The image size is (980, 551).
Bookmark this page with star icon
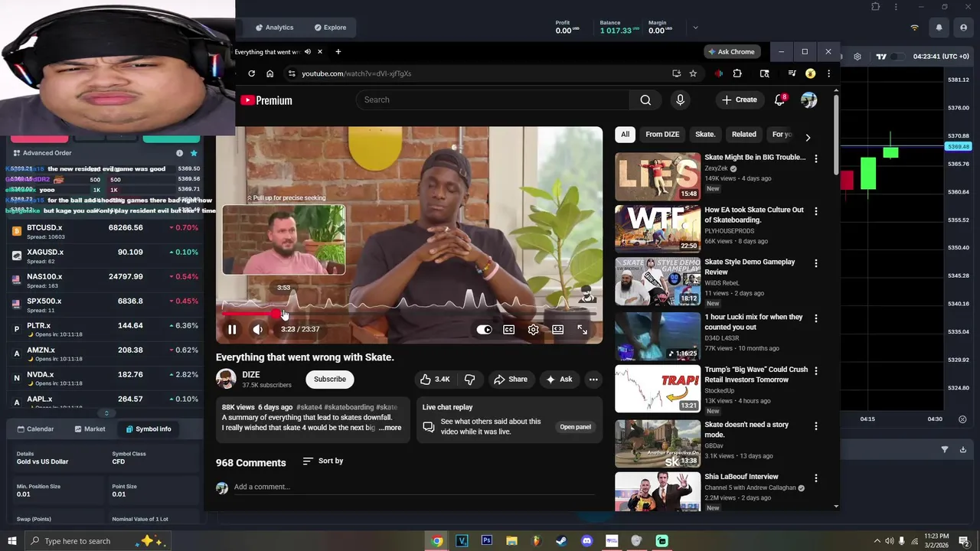click(693, 73)
